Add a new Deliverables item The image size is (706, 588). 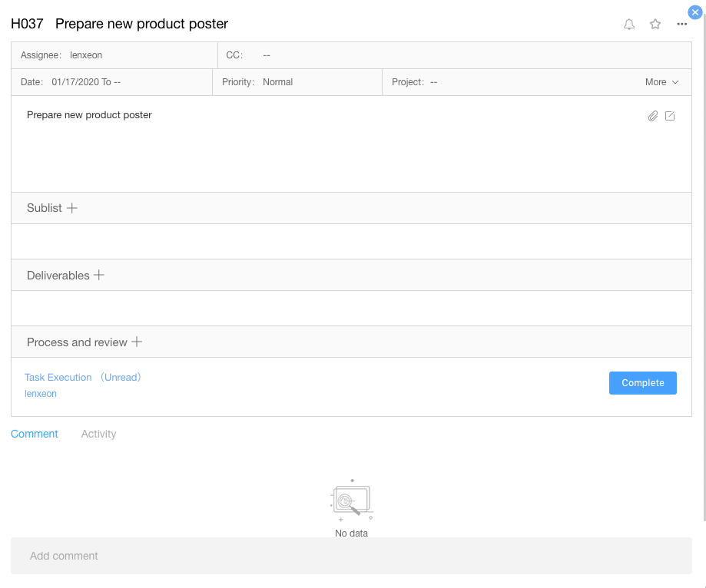pos(99,275)
